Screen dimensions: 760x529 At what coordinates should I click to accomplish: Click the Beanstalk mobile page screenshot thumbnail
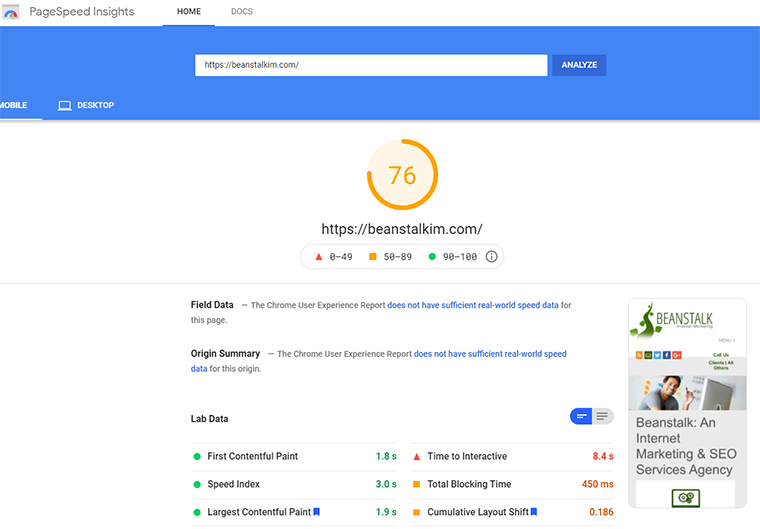click(x=687, y=403)
